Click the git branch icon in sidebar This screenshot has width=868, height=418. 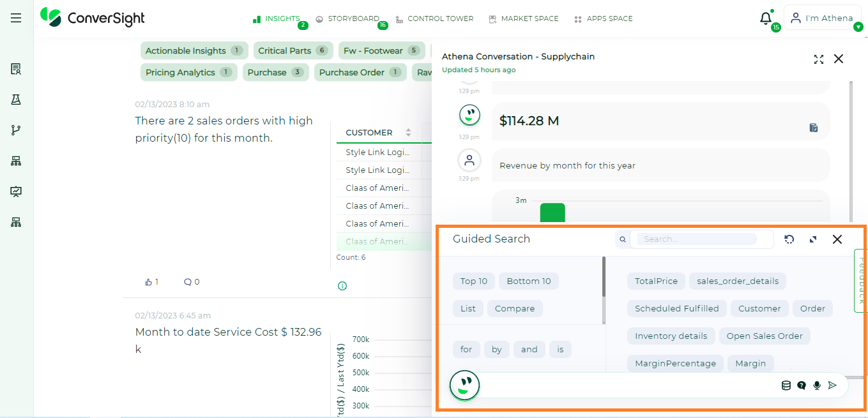(x=16, y=130)
